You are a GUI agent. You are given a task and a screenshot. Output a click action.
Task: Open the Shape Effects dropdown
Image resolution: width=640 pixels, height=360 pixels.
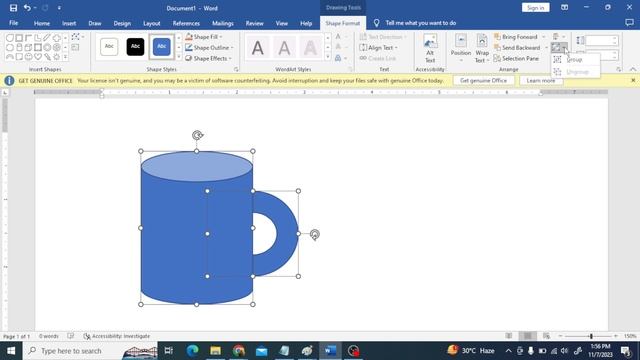[208, 58]
